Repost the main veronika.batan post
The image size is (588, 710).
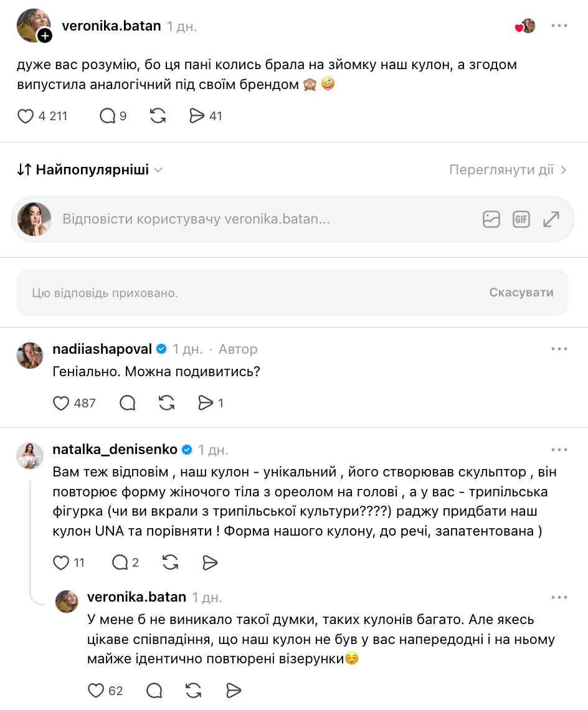pyautogui.click(x=158, y=116)
